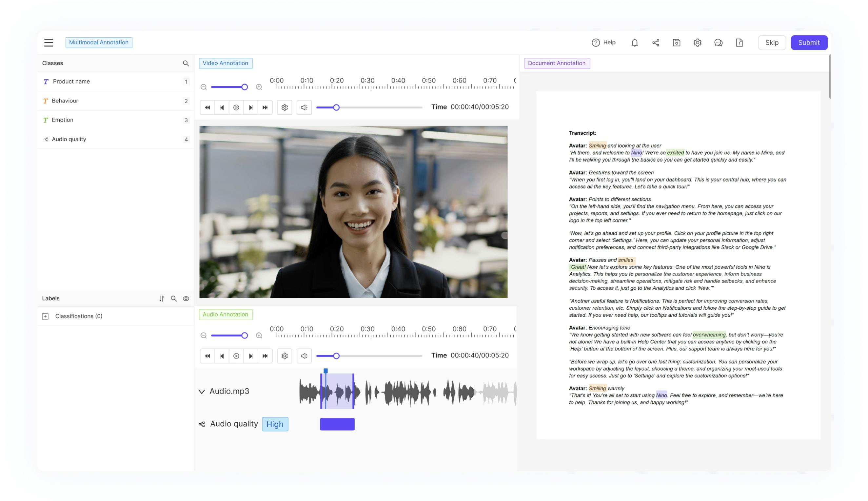Viewport: 868px width, 501px height.
Task: Open comments chat bubble icon
Action: coord(718,43)
